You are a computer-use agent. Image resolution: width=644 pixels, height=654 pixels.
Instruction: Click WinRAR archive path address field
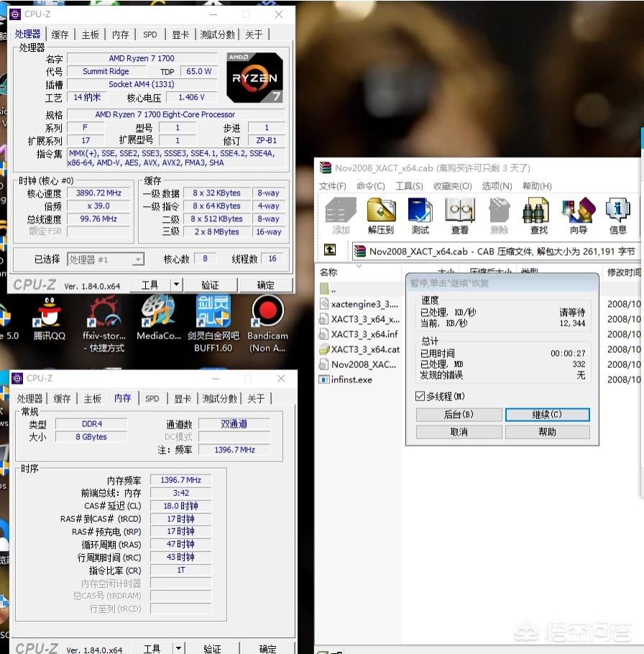click(x=496, y=251)
